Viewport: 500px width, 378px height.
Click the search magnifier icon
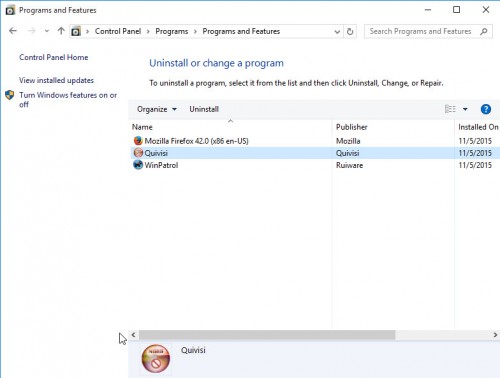pyautogui.click(x=484, y=31)
